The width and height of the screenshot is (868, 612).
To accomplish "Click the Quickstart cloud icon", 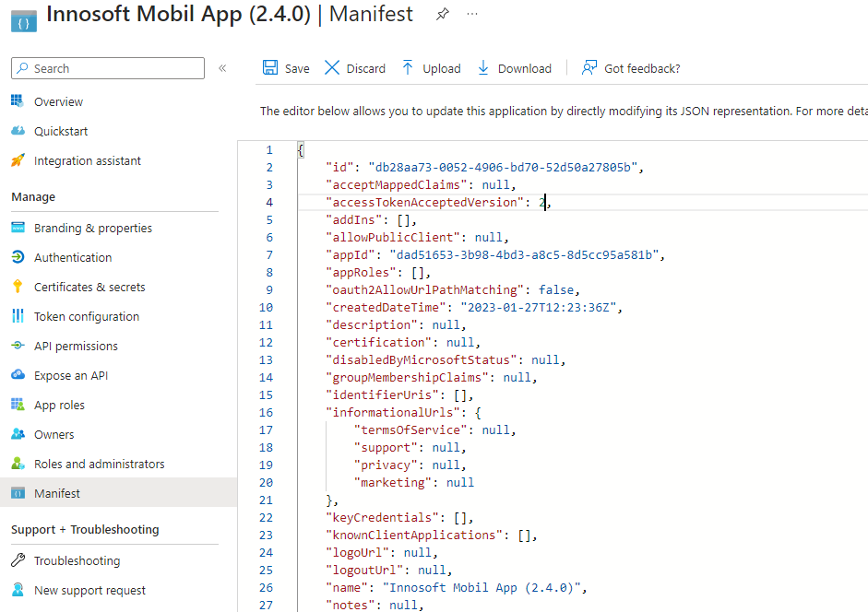I will pyautogui.click(x=18, y=131).
